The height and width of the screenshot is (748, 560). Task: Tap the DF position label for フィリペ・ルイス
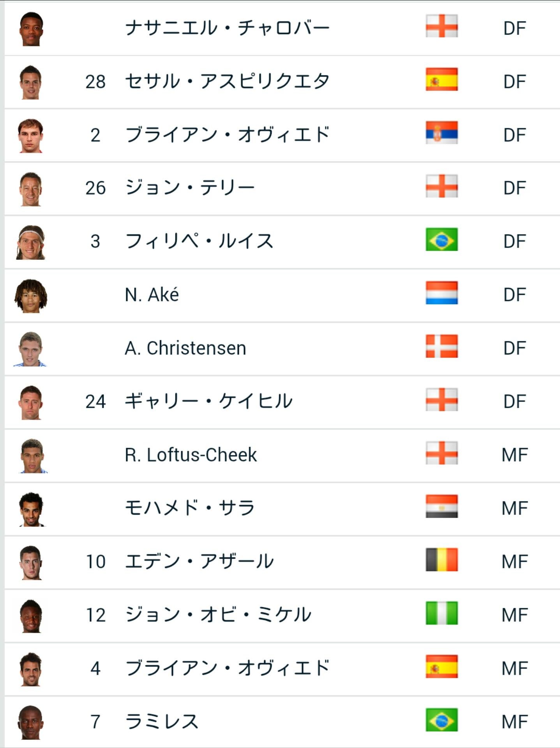(514, 242)
